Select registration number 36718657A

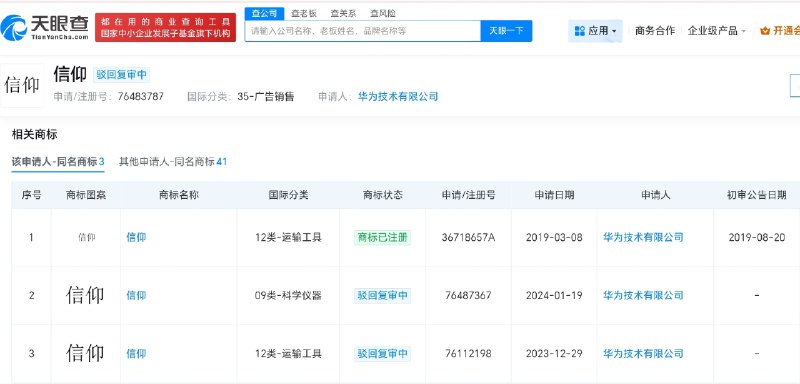[468, 237]
